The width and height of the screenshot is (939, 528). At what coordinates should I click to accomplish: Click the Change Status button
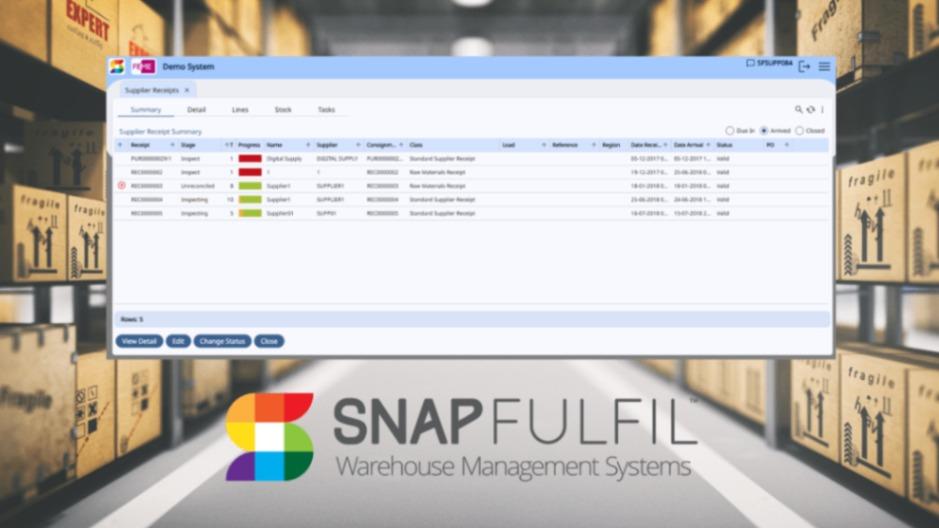222,341
